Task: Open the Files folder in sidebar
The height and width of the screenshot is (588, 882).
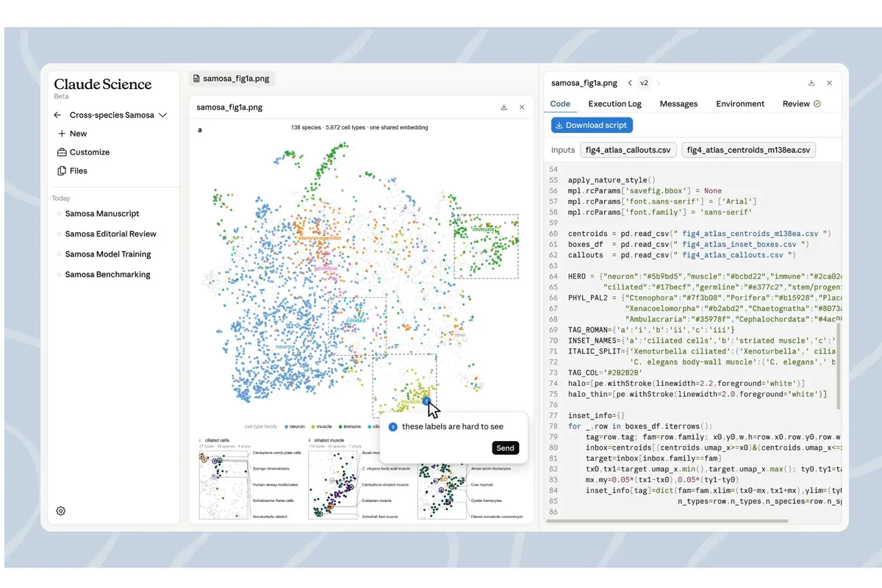Action: pos(72,171)
